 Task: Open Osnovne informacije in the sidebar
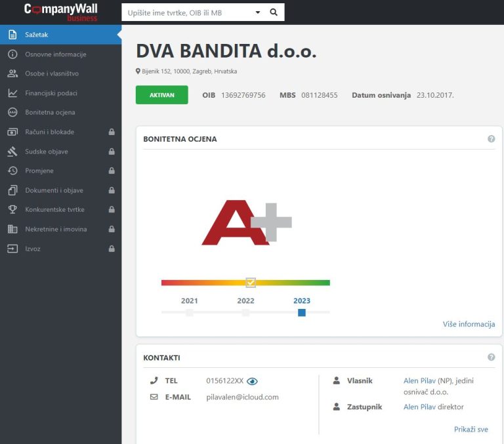tap(61, 54)
